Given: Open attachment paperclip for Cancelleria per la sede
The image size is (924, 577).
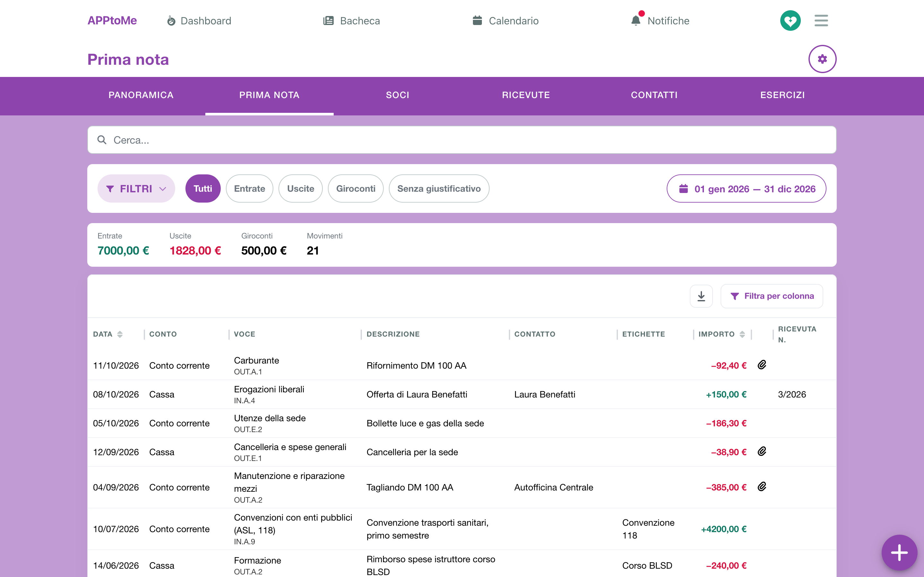Looking at the screenshot, I should coord(762,451).
